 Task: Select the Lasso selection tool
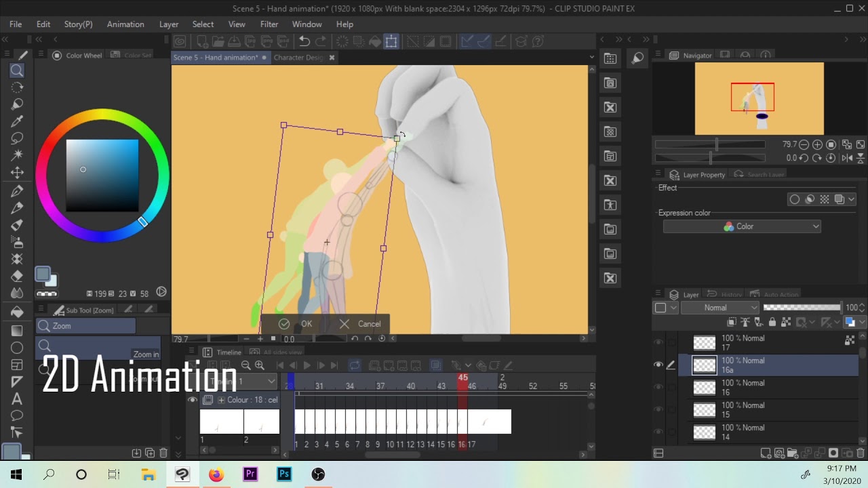pyautogui.click(x=17, y=138)
